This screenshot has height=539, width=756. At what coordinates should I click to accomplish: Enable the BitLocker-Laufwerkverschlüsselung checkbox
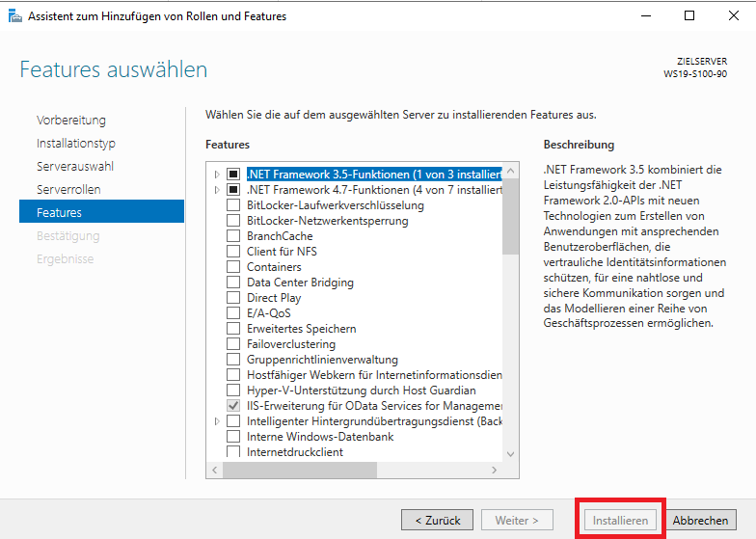233,205
